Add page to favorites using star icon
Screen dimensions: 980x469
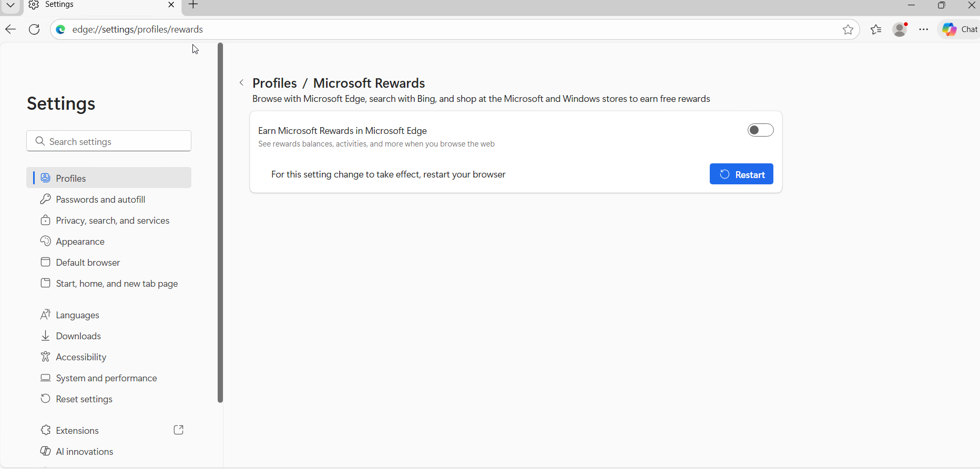[848, 29]
